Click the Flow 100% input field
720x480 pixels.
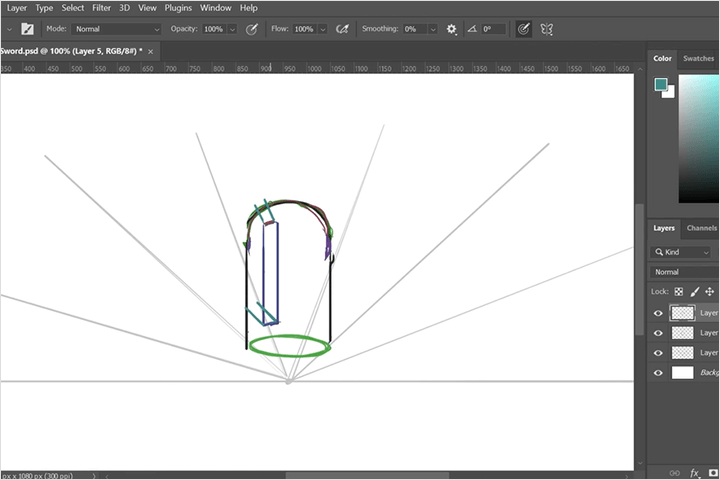tap(305, 29)
